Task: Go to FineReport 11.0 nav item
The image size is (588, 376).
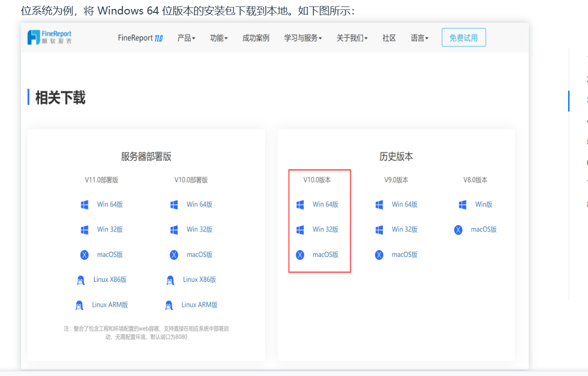Action: 140,38
